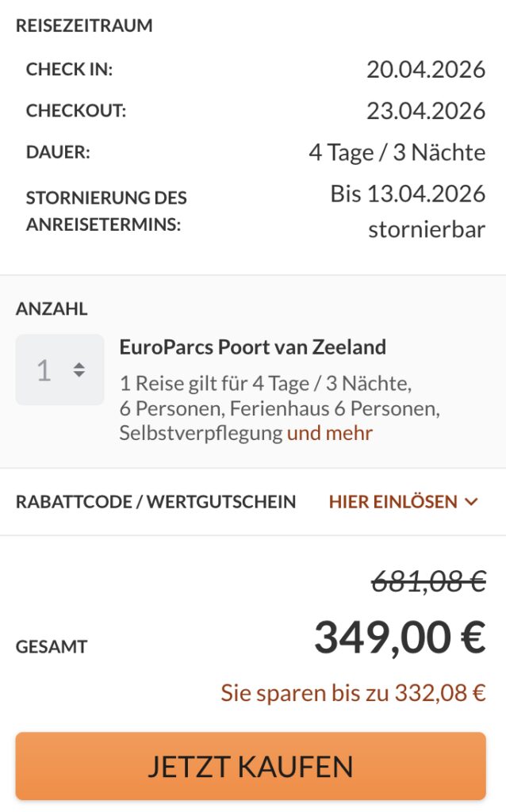Decrease the trip quantity with the down arrow

tap(79, 375)
